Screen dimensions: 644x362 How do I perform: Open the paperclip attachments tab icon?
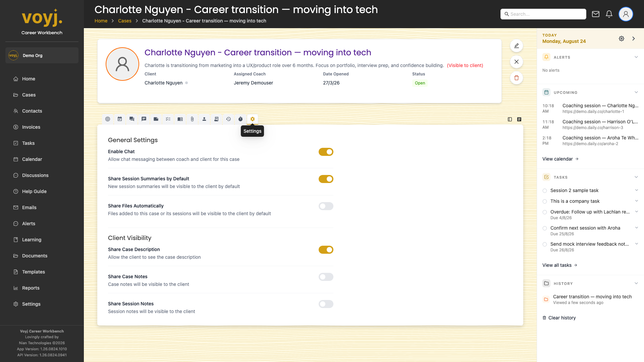tap(192, 119)
